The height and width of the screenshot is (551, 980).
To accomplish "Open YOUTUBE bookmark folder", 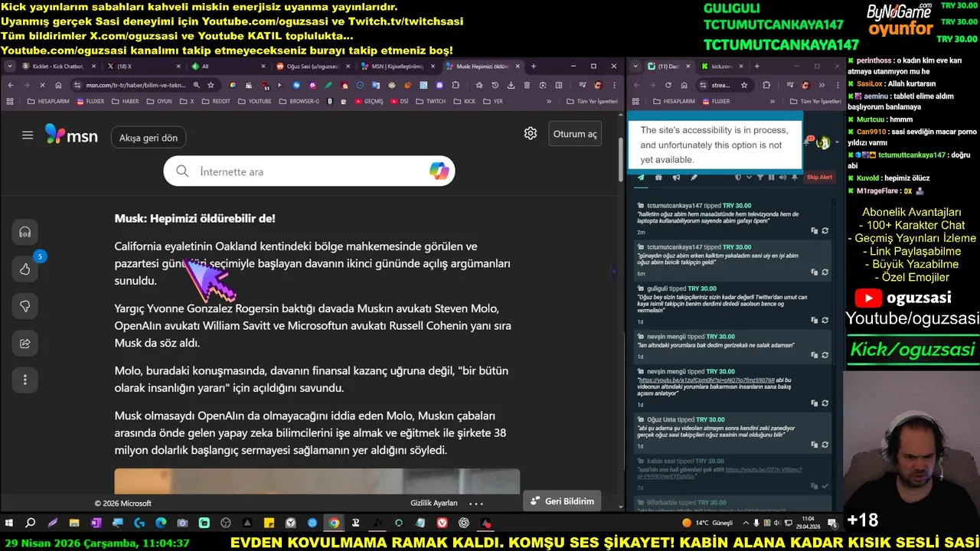I will [x=254, y=101].
